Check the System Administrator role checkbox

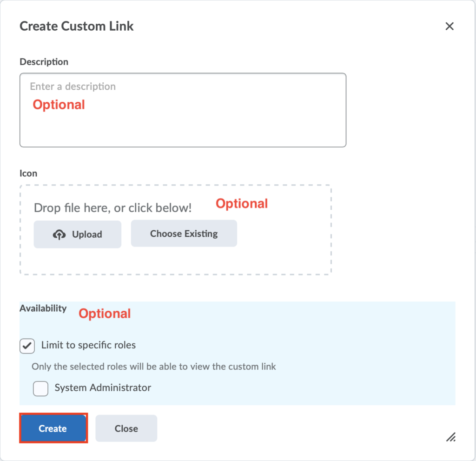41,388
